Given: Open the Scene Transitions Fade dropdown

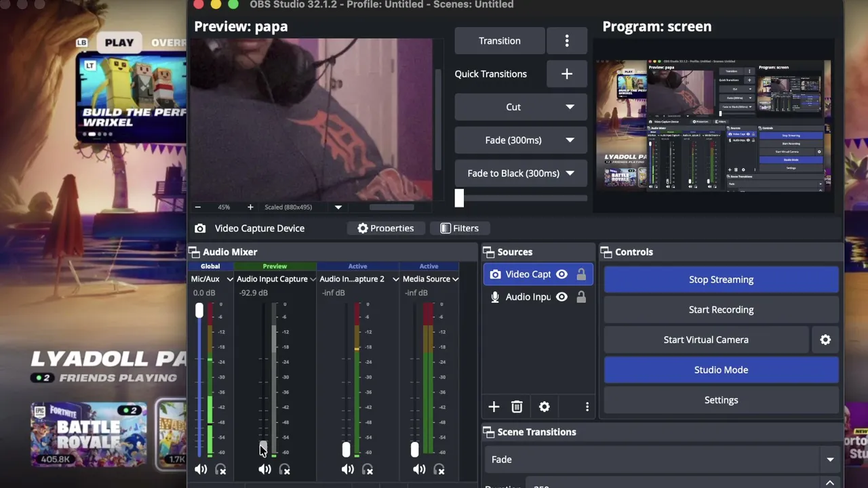Looking at the screenshot, I should click(x=663, y=460).
